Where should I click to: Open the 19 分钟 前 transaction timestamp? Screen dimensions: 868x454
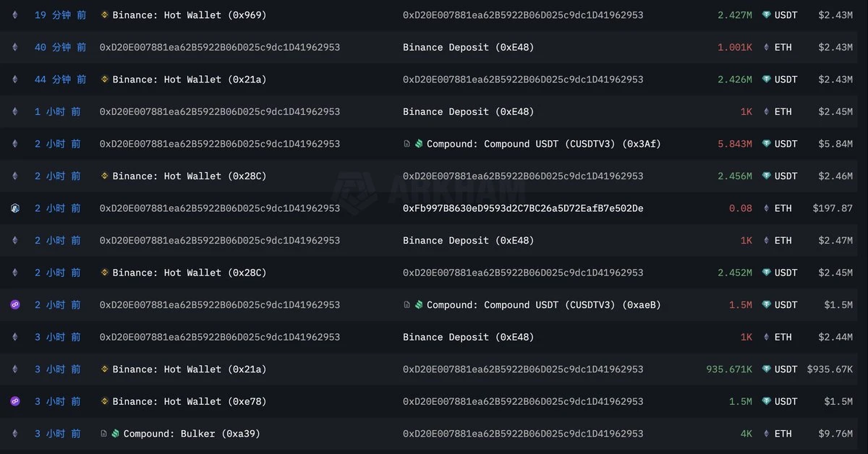60,15
